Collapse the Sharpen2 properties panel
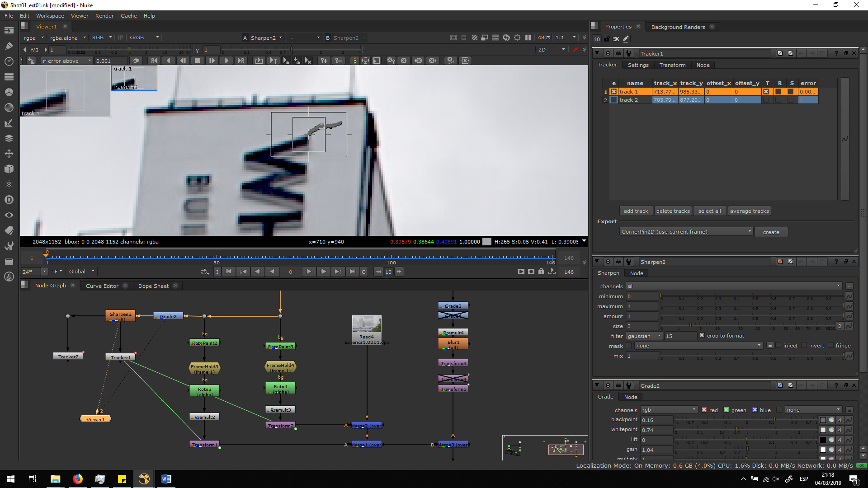The height and width of the screenshot is (488, 868). pos(597,262)
